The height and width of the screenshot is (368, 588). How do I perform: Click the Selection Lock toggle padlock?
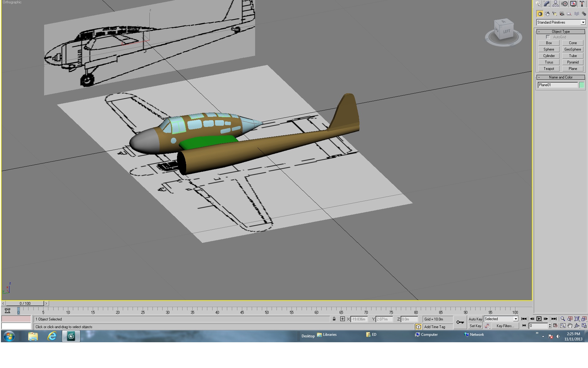tap(334, 319)
